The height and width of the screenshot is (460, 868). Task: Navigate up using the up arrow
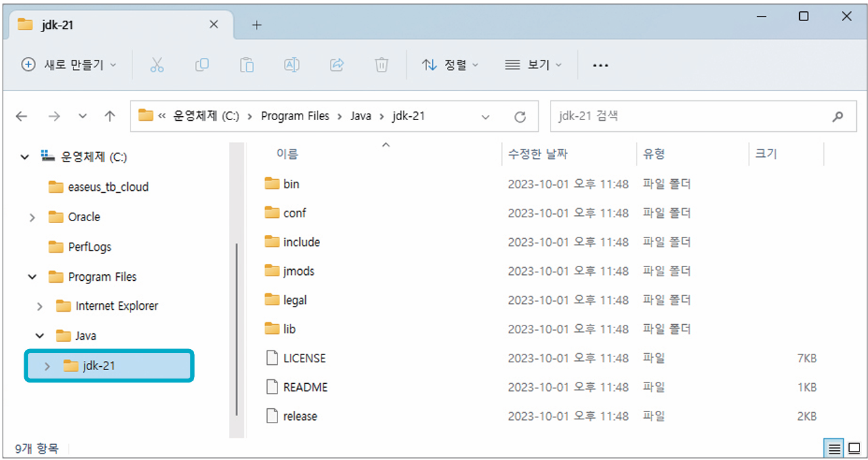click(110, 116)
